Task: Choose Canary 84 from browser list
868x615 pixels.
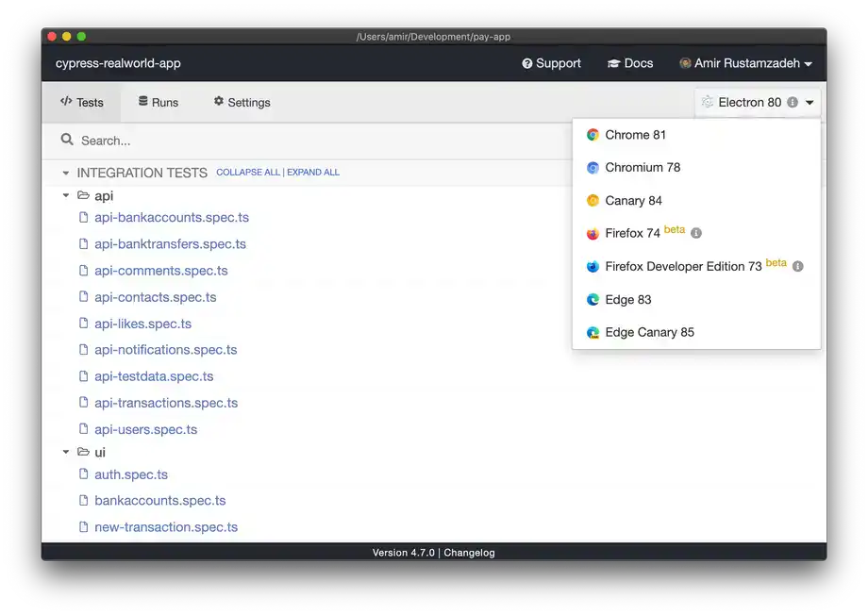Action: pyautogui.click(x=696, y=200)
